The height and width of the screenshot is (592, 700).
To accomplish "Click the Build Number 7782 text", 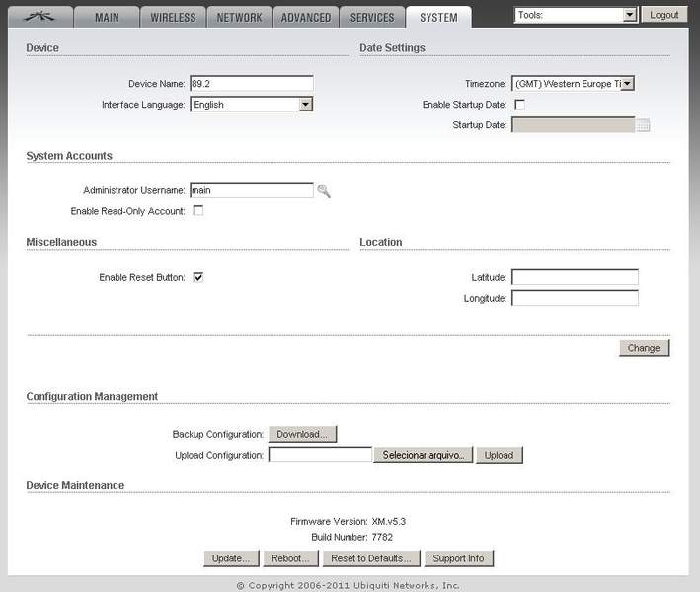I will tap(351, 537).
